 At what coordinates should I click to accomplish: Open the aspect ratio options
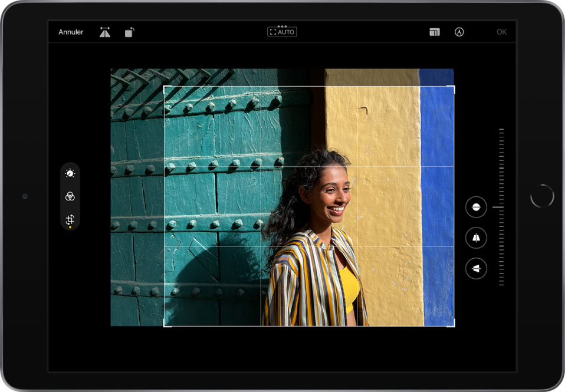pyautogui.click(x=434, y=32)
